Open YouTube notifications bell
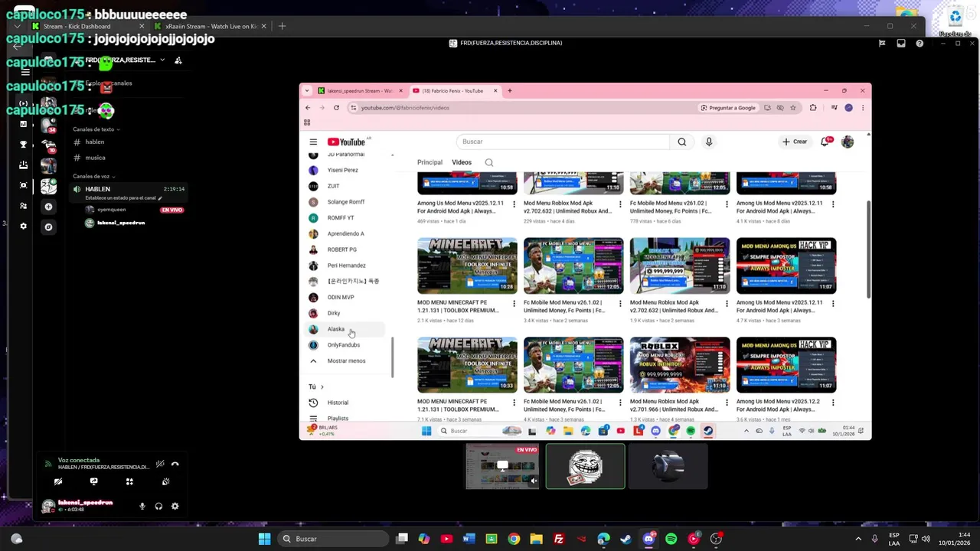 tap(825, 142)
